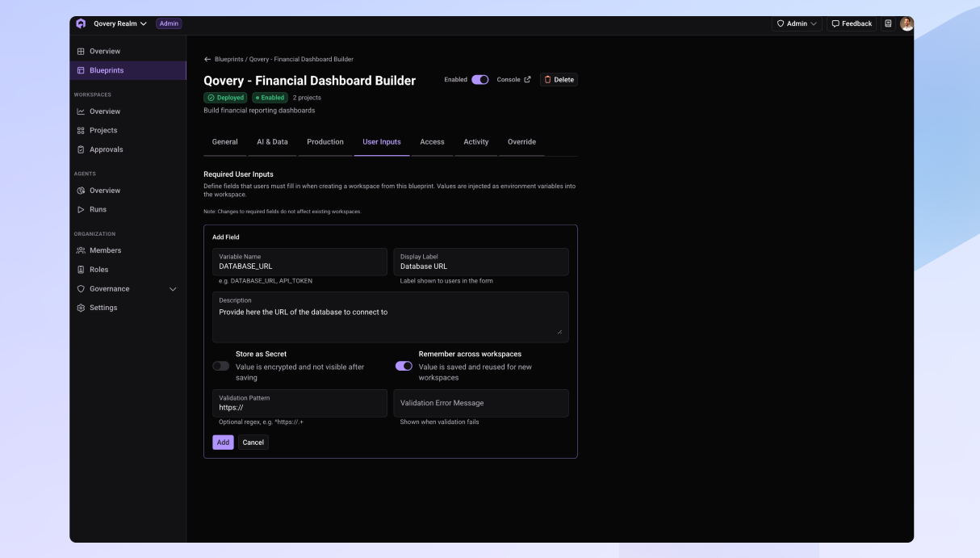Screen dimensions: 980x558
Task: Click the Add button
Action: click(x=223, y=443)
